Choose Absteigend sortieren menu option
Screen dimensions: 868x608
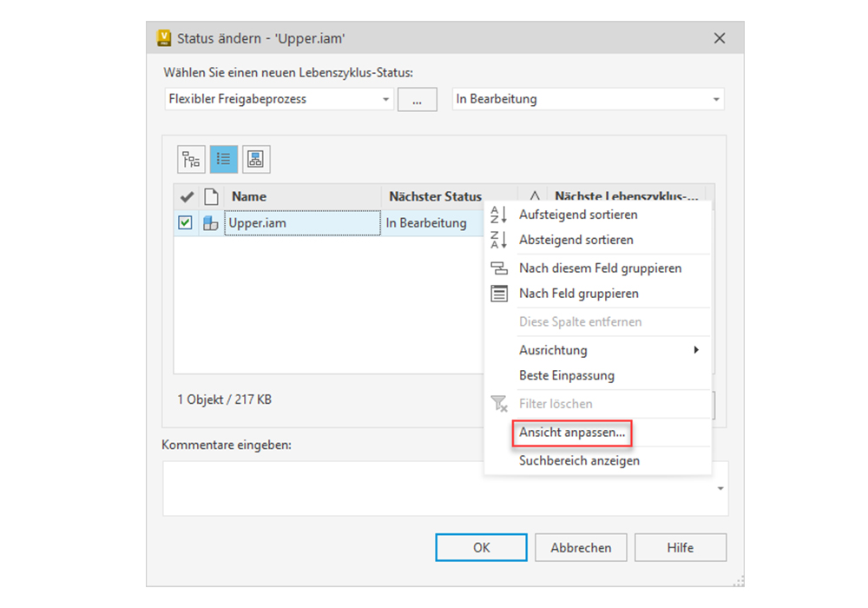click(575, 240)
